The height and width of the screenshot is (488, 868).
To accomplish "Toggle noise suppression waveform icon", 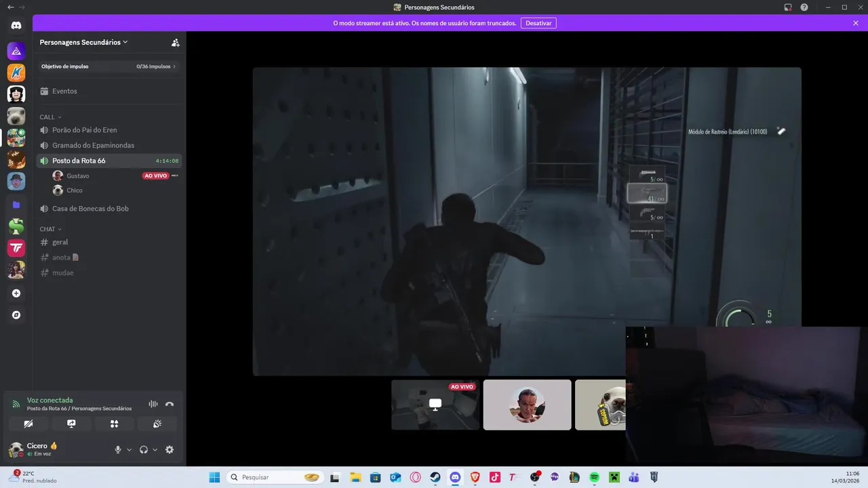I will (153, 404).
